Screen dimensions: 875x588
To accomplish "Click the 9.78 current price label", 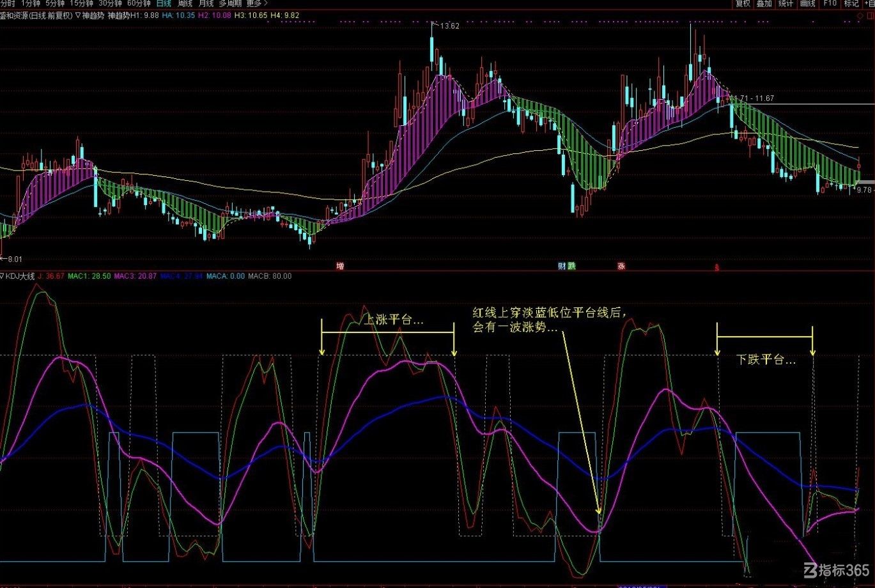I will click(865, 190).
